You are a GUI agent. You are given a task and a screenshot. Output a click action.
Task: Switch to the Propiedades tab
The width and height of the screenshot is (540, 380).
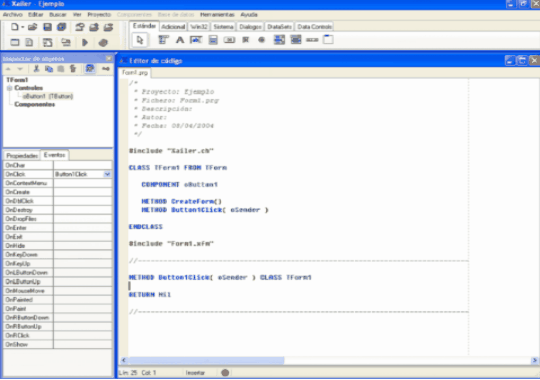22,156
